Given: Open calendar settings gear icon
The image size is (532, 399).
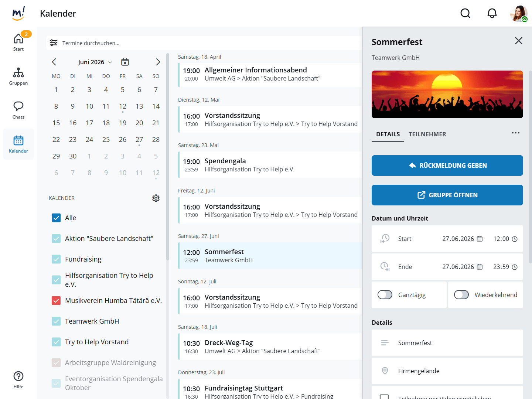Looking at the screenshot, I should (x=156, y=198).
